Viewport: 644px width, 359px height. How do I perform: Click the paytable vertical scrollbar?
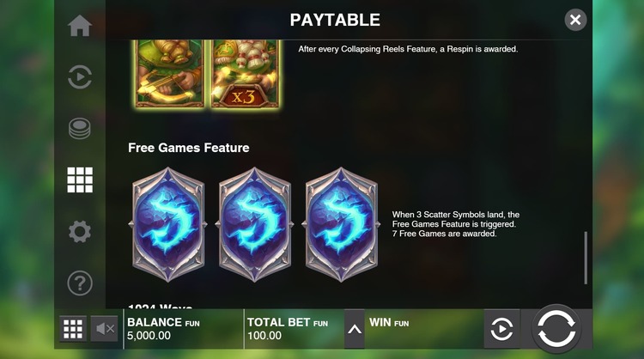pyautogui.click(x=586, y=258)
